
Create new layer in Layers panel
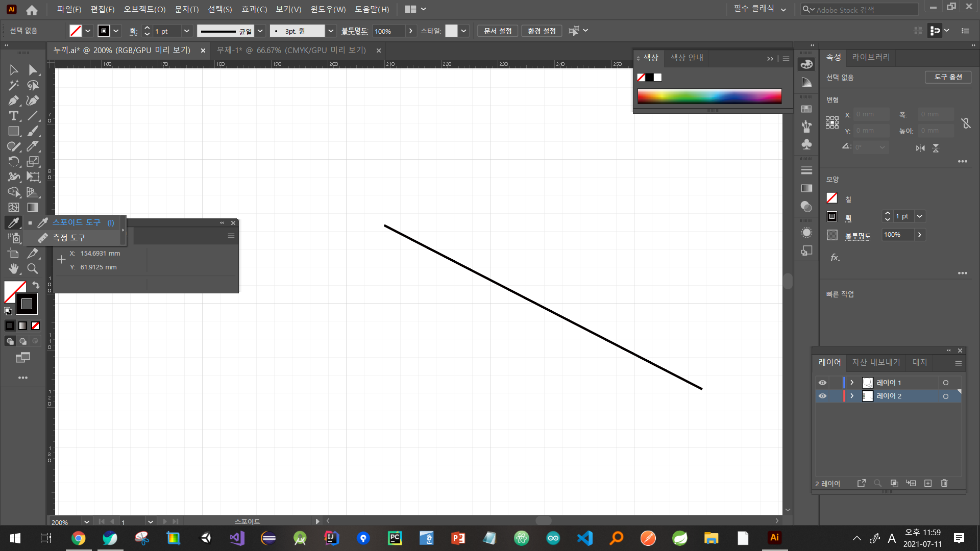click(928, 483)
